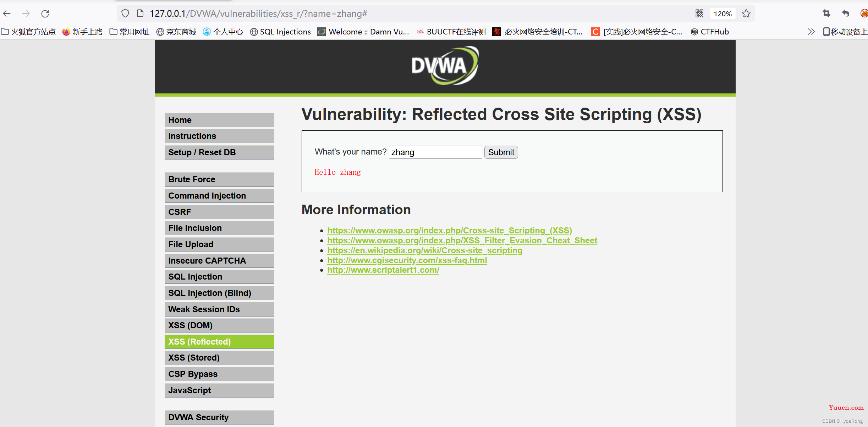Open the Welcome :: Damn Vu... bookmark
868x427 pixels.
[363, 32]
